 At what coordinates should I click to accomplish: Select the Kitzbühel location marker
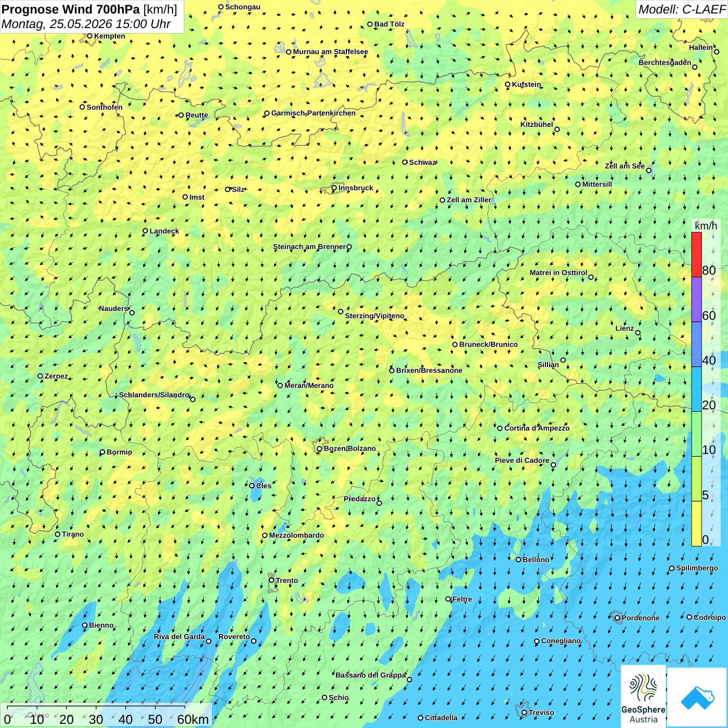click(x=557, y=129)
